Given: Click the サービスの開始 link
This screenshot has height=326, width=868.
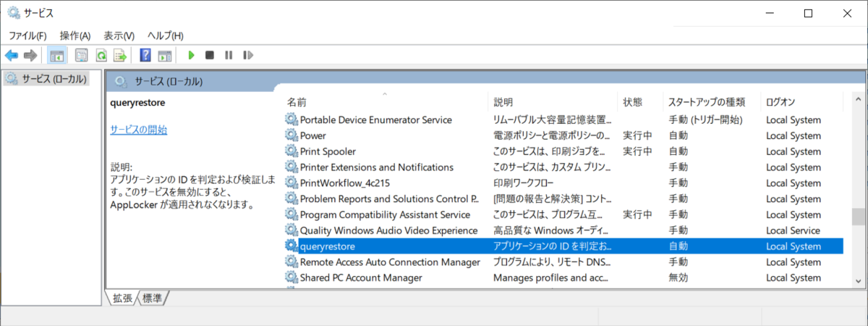Looking at the screenshot, I should [x=139, y=130].
